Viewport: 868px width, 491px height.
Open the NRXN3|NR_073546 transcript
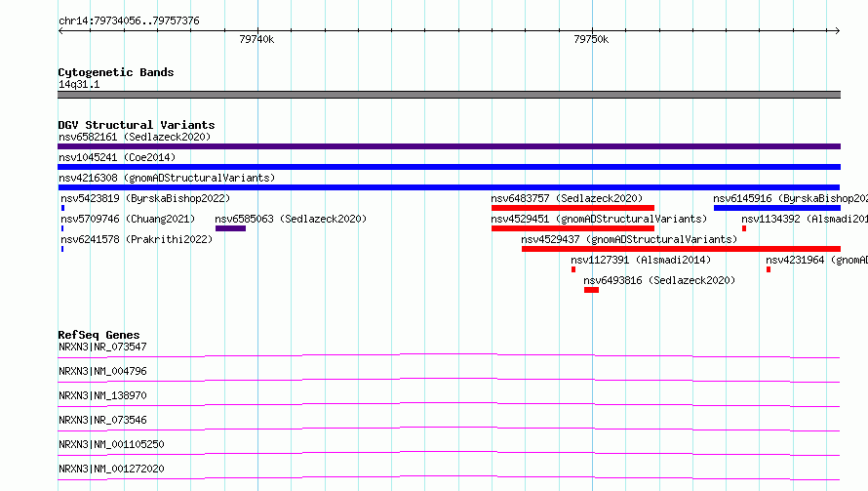pyautogui.click(x=102, y=420)
